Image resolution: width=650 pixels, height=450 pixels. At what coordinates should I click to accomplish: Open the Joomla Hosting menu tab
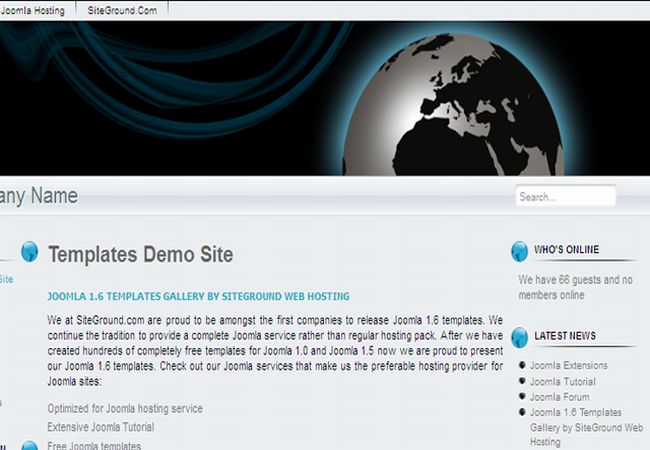(x=32, y=10)
